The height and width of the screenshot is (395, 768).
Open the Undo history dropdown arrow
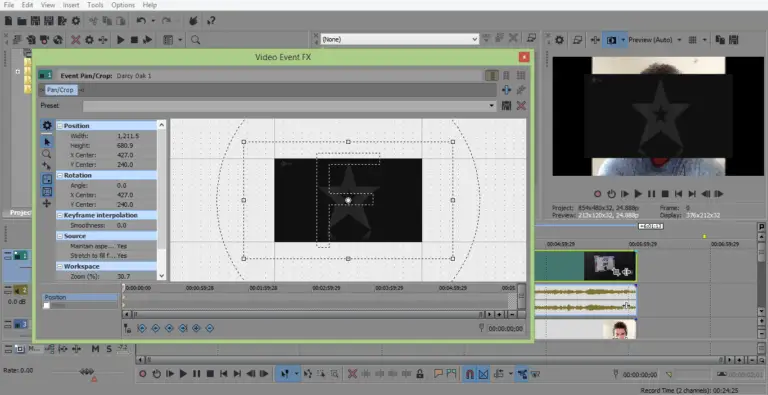click(x=153, y=21)
